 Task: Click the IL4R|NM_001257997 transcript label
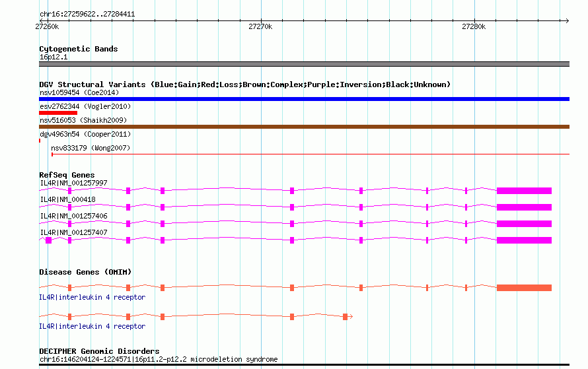[x=73, y=184]
